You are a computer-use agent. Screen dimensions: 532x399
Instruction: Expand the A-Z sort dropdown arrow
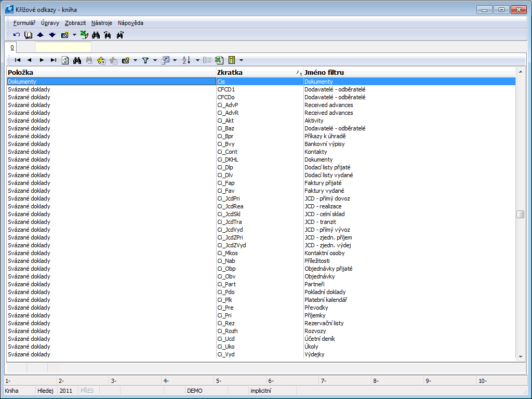(197, 60)
